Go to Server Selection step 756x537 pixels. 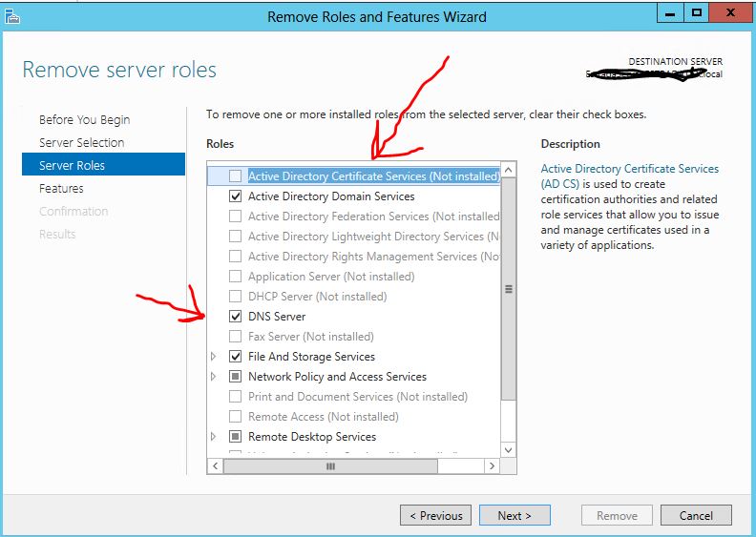tap(81, 142)
